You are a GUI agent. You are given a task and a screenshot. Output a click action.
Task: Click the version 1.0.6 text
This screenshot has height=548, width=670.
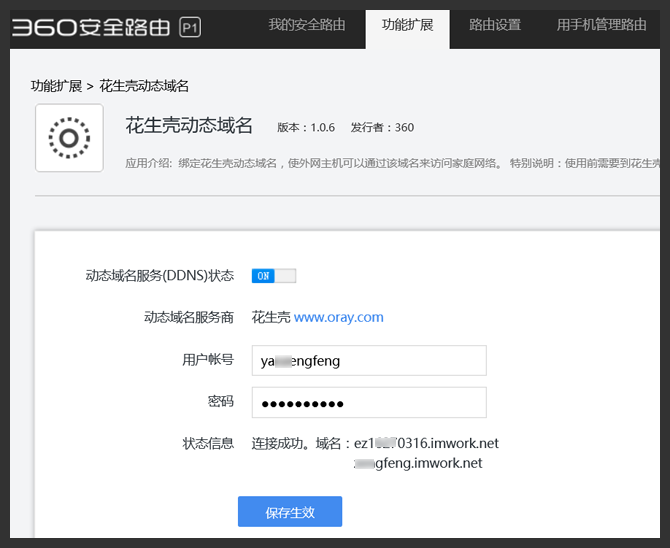pyautogui.click(x=306, y=127)
